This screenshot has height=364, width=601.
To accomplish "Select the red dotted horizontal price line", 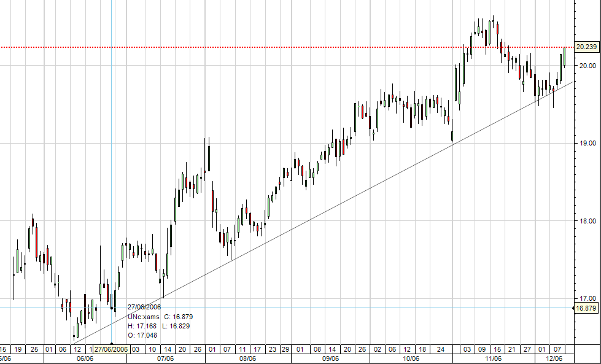I will [287, 47].
